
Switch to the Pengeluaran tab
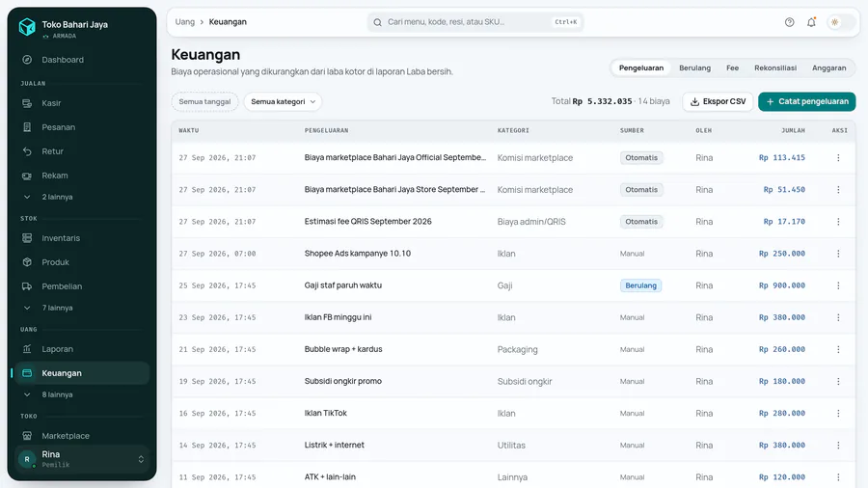641,68
